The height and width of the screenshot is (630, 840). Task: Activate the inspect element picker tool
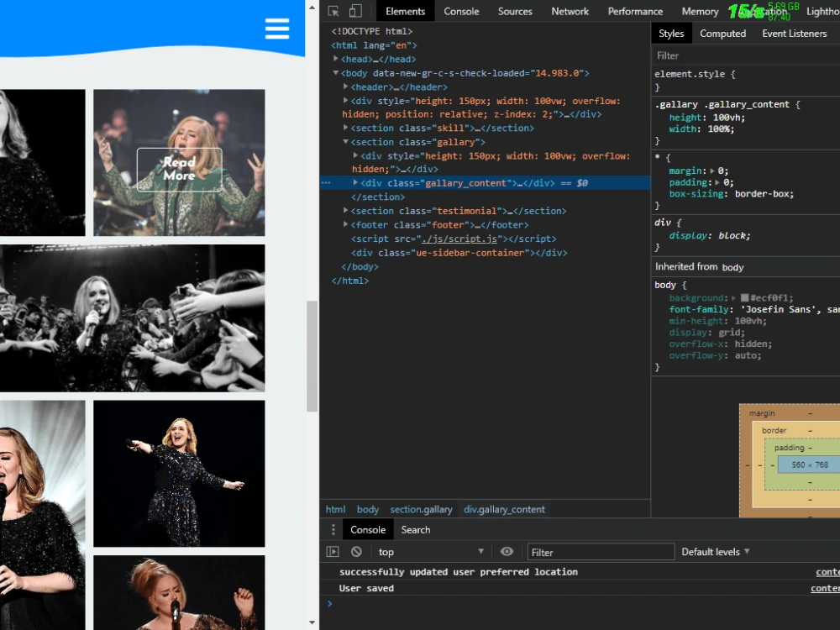coord(333,11)
